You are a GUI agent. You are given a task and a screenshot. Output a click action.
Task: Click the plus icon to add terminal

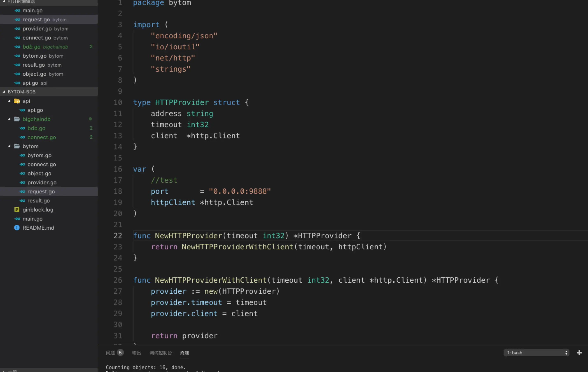click(x=579, y=352)
